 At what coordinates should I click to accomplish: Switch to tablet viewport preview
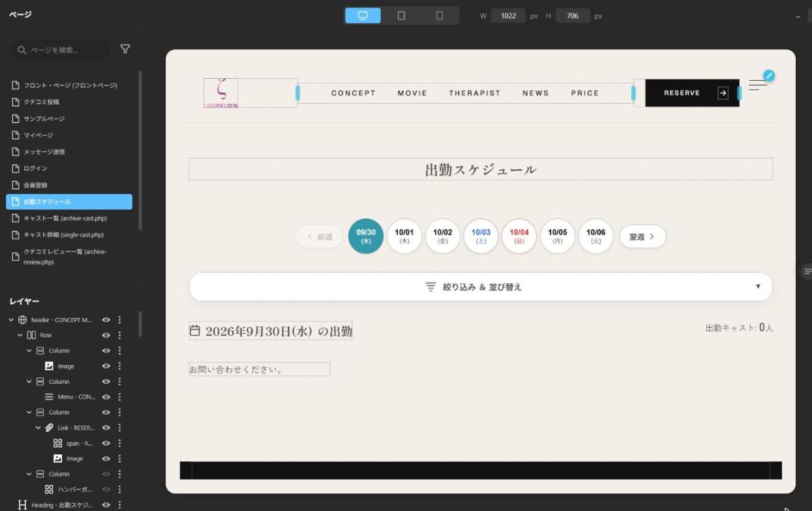[401, 16]
